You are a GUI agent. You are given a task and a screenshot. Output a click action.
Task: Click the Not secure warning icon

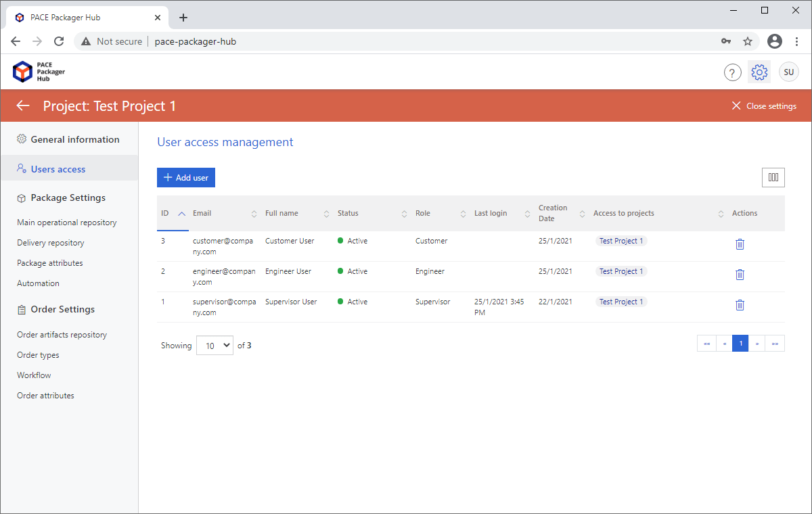pos(86,41)
